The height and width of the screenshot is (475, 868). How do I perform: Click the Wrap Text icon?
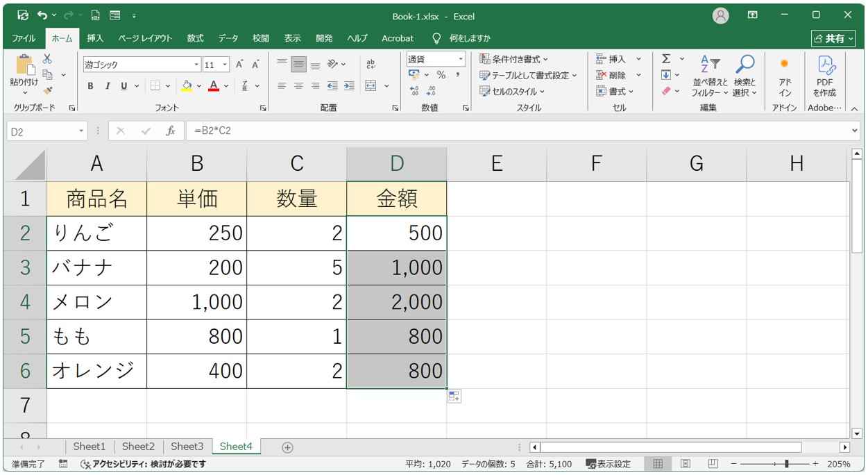(x=371, y=65)
